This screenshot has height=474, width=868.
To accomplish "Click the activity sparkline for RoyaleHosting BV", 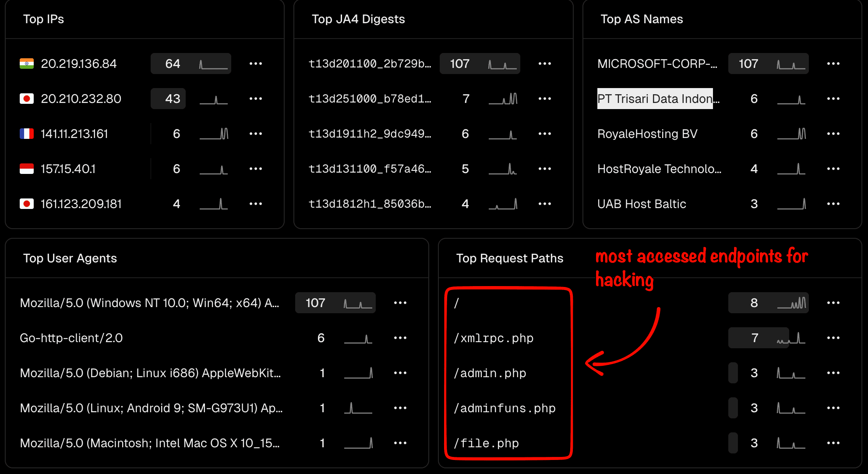I will coord(791,134).
